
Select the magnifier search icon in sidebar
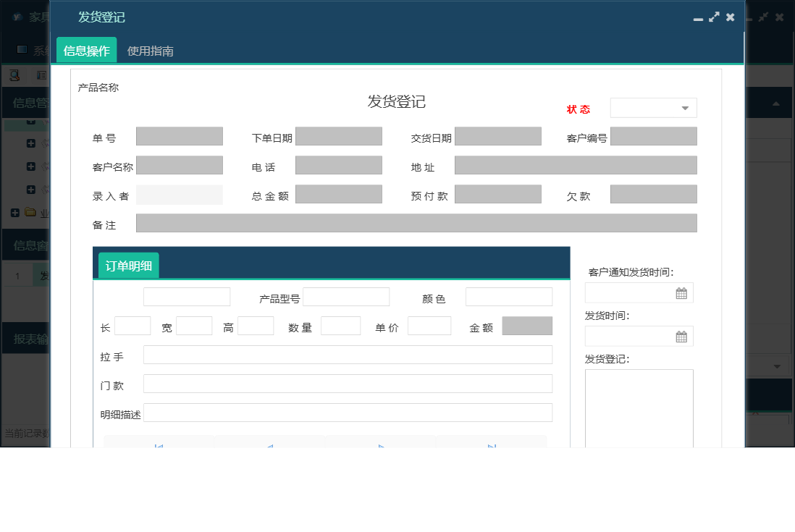(14, 75)
